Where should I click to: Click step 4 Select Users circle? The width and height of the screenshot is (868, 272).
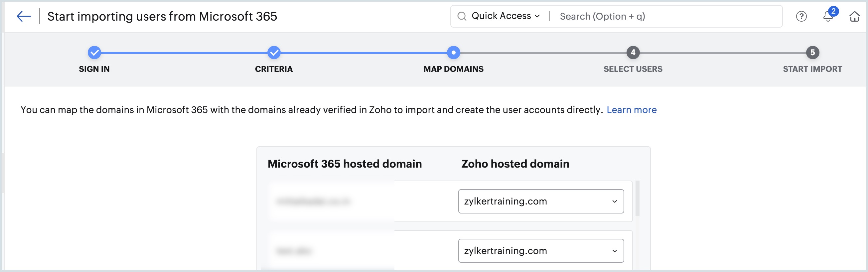coord(633,53)
